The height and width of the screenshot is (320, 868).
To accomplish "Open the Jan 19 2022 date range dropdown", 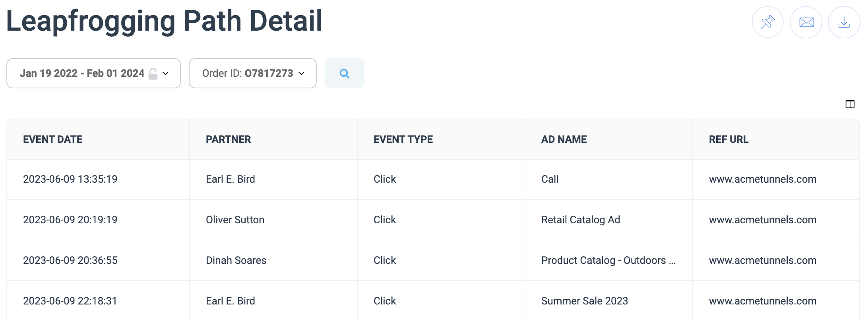I will pos(94,73).
